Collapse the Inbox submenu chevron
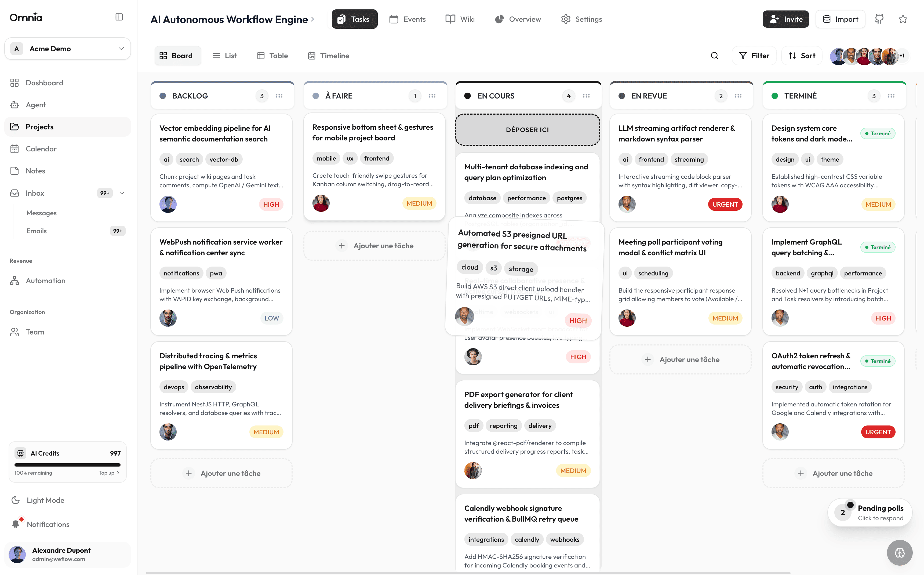 (x=122, y=193)
